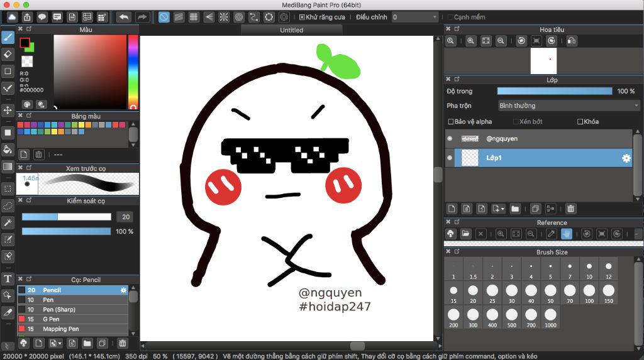Open the add-brush dropdown in brush panel
Screen dimensions: 644x360
(x=55, y=343)
